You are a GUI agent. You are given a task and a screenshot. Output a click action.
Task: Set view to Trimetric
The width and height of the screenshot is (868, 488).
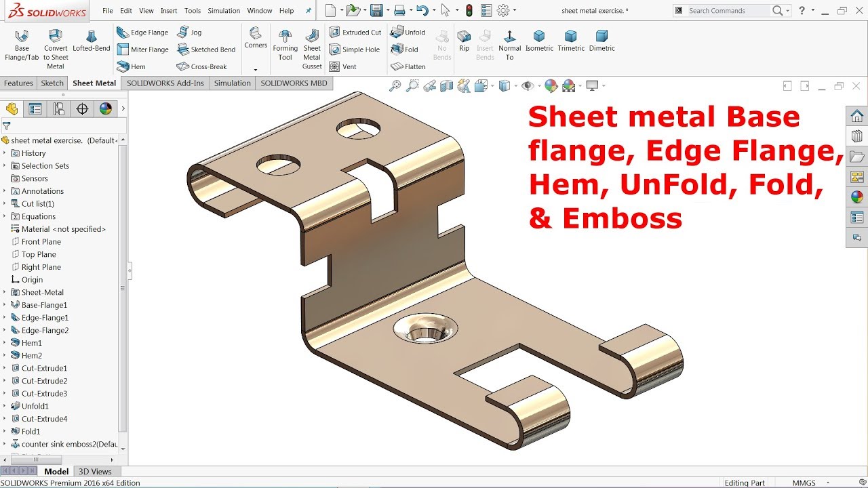[x=571, y=41]
